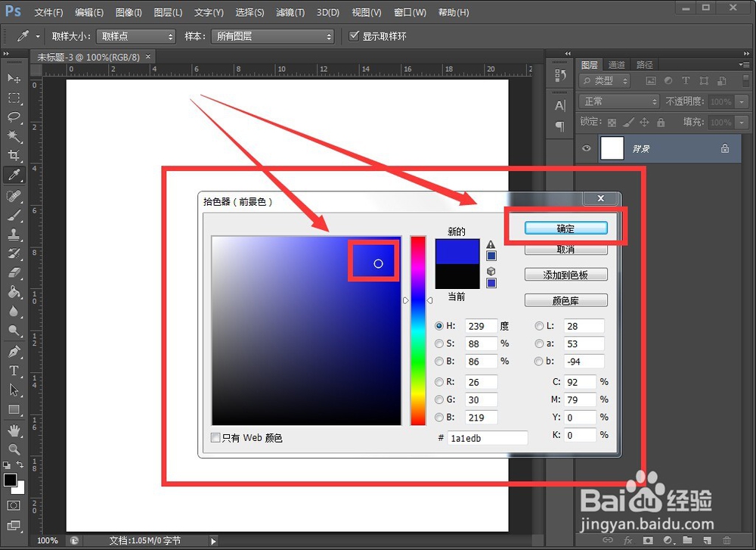Open the Image menu
The image size is (756, 550).
click(x=129, y=12)
